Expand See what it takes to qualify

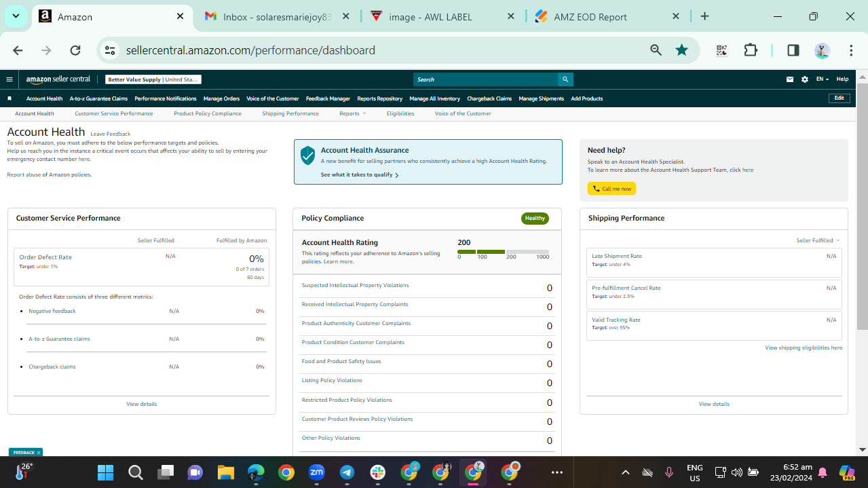[360, 174]
